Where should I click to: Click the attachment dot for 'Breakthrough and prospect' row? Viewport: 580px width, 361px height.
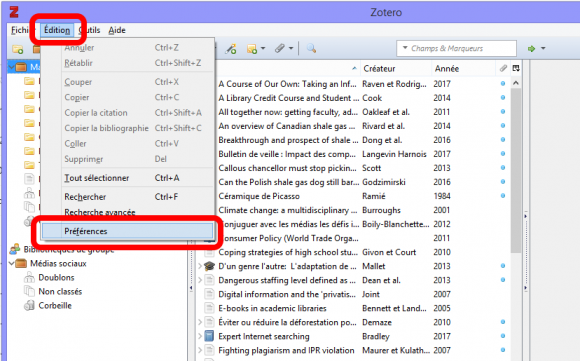[x=503, y=140]
